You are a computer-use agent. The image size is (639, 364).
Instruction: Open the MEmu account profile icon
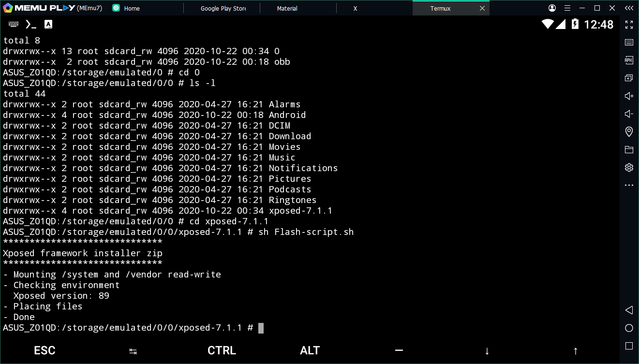[552, 8]
